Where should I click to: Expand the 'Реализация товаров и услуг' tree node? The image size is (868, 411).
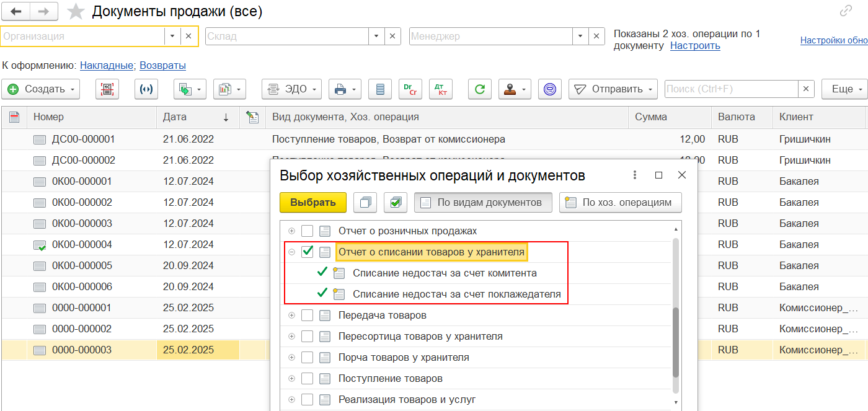(291, 400)
